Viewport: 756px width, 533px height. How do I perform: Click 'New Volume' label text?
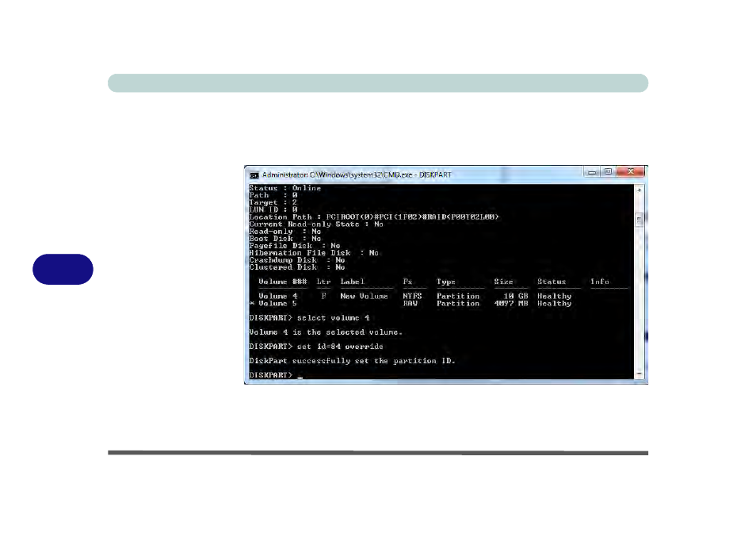pos(364,296)
